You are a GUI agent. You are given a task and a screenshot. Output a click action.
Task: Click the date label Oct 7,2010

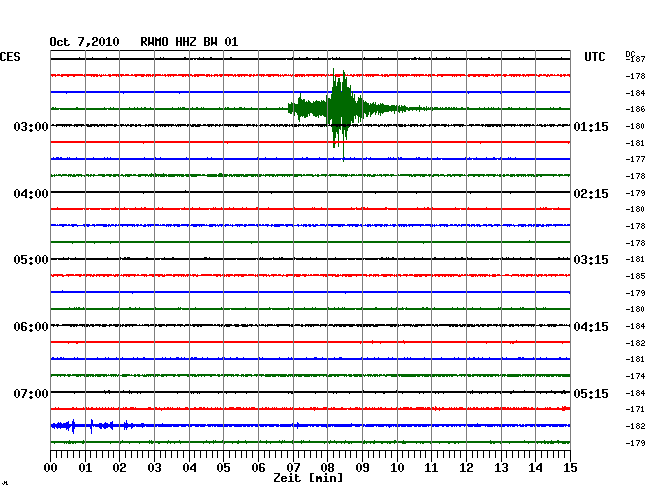tap(84, 42)
